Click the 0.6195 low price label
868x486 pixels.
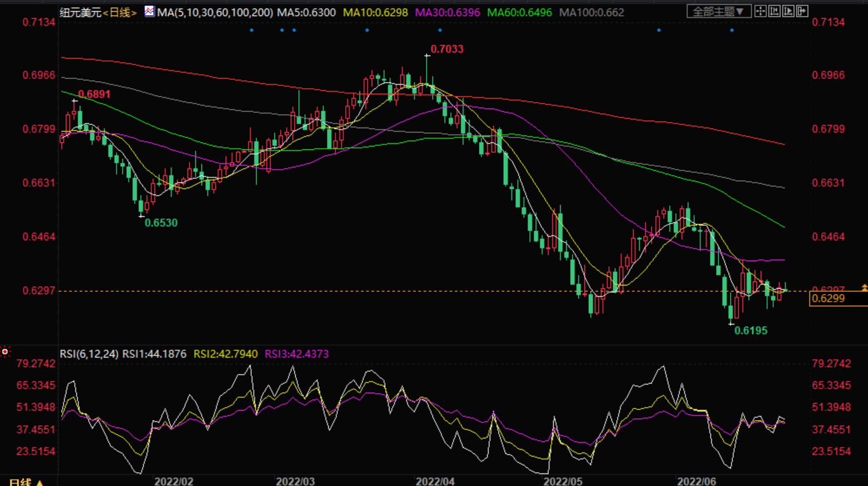750,331
